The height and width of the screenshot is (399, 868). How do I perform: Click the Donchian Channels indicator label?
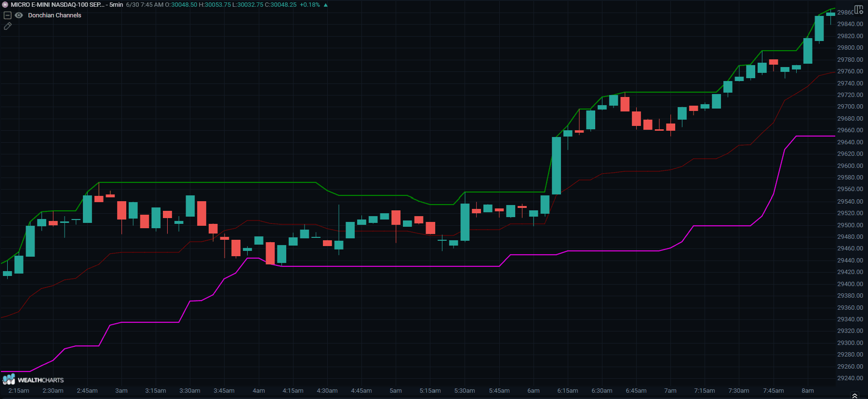(54, 15)
